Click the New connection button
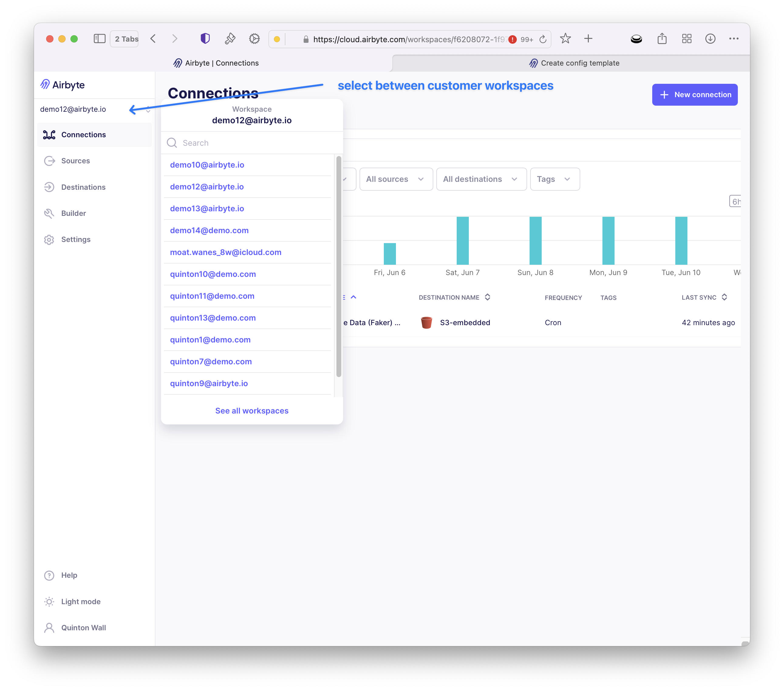This screenshot has width=784, height=691. (694, 95)
